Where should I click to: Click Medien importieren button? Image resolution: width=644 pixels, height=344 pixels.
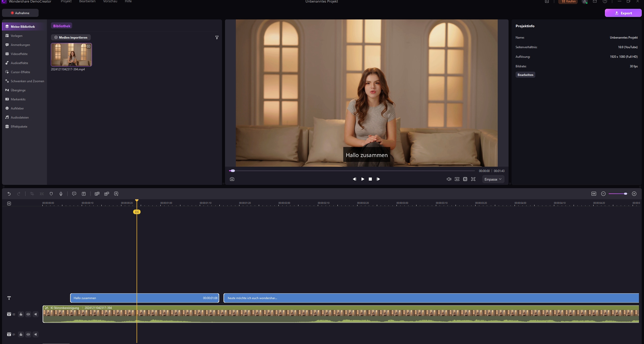(x=71, y=37)
